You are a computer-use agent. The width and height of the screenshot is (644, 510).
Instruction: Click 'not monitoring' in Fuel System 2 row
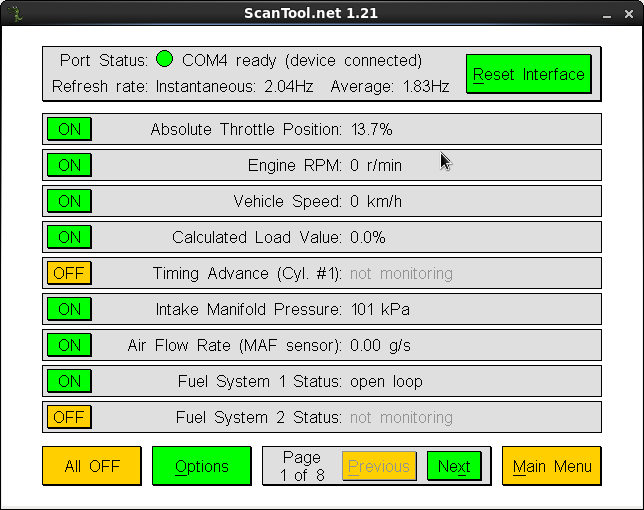[x=401, y=418]
